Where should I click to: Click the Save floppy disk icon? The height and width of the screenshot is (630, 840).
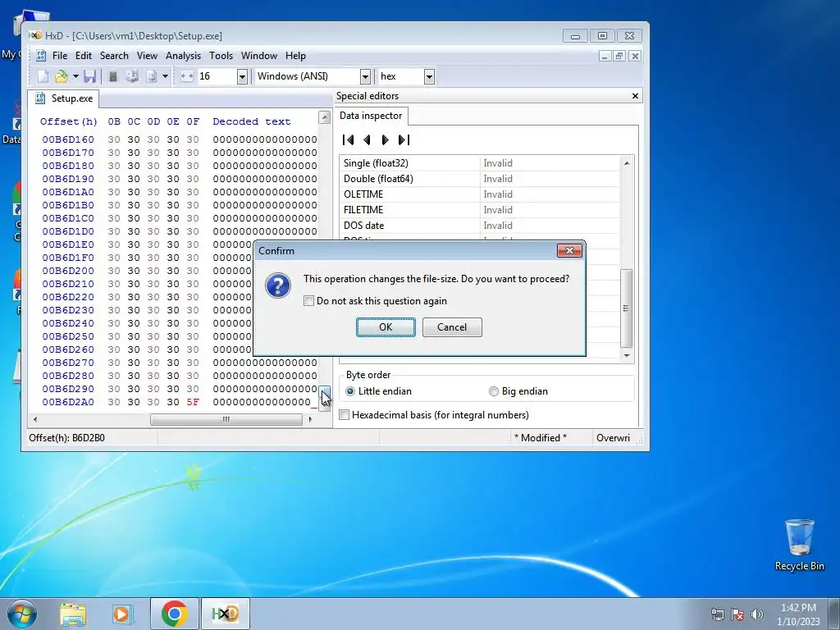[x=89, y=76]
